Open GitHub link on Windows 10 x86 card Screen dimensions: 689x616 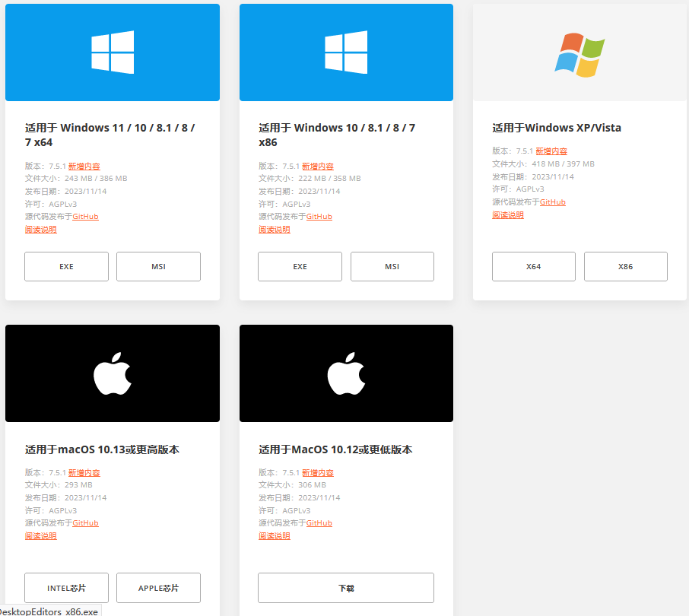[x=319, y=217]
